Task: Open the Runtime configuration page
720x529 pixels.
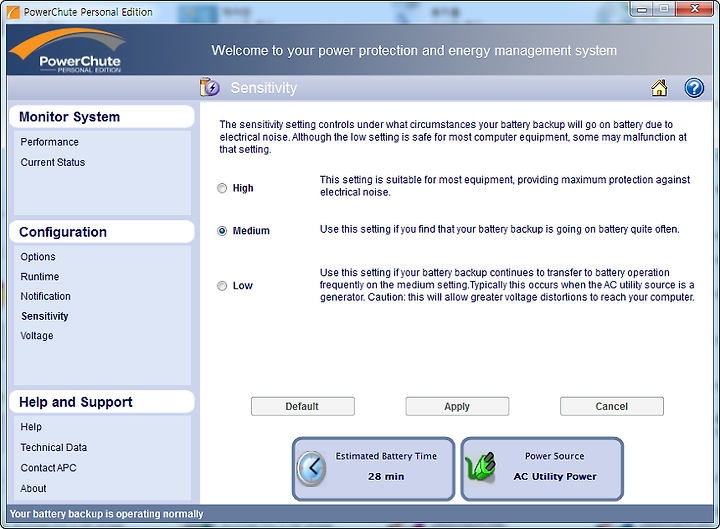Action: pyautogui.click(x=39, y=276)
